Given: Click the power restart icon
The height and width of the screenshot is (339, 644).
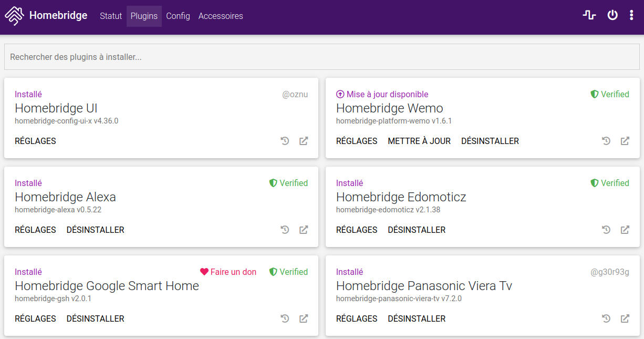Looking at the screenshot, I should click(x=612, y=15).
